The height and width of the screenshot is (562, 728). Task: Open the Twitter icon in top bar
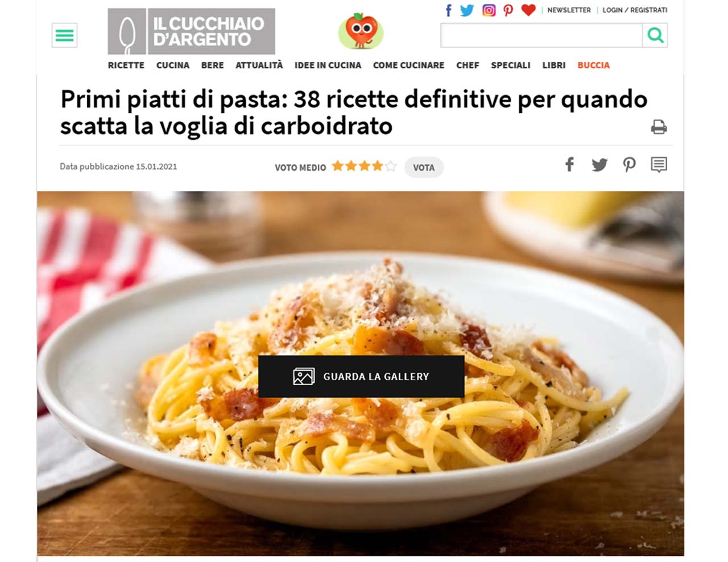tap(467, 10)
